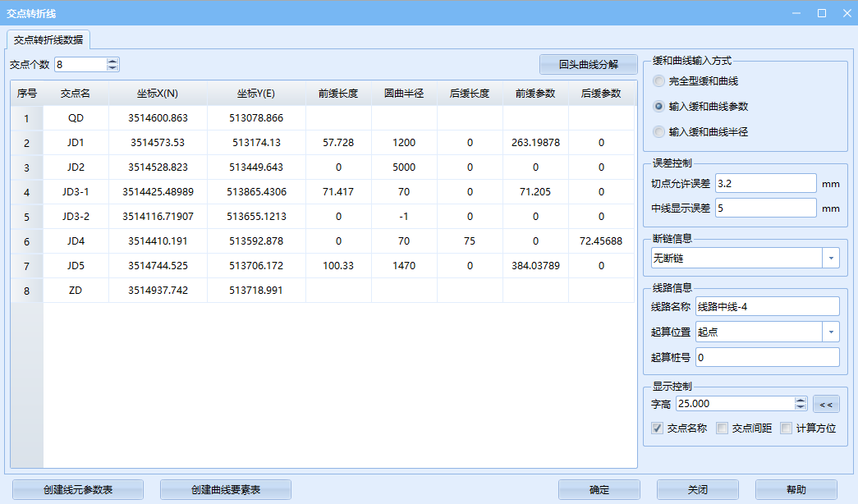
Task: Select 完全型缓和曲线 radio option
Action: 658,81
